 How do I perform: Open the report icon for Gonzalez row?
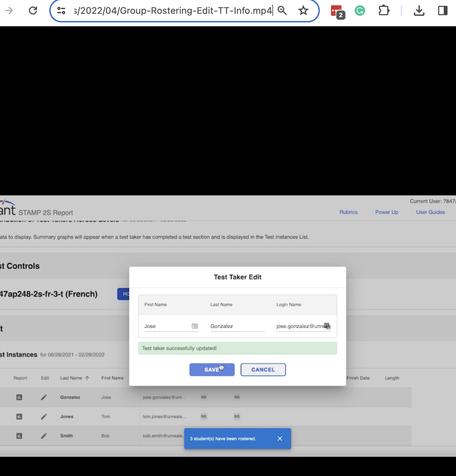coord(19,397)
